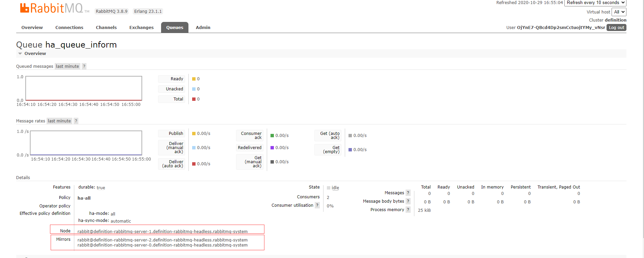Click the Total red color swatch
The height and width of the screenshot is (258, 644).
pyautogui.click(x=194, y=99)
